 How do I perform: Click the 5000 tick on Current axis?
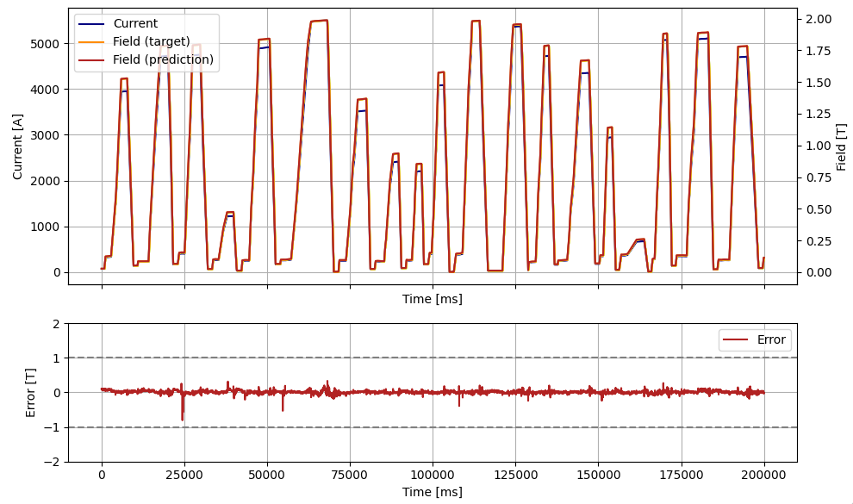[45, 44]
